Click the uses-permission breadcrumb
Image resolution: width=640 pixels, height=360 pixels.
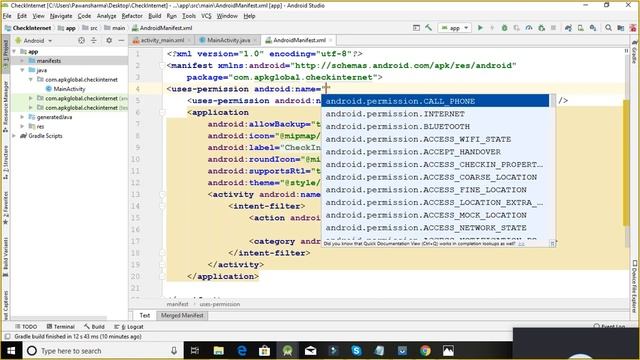click(220, 304)
